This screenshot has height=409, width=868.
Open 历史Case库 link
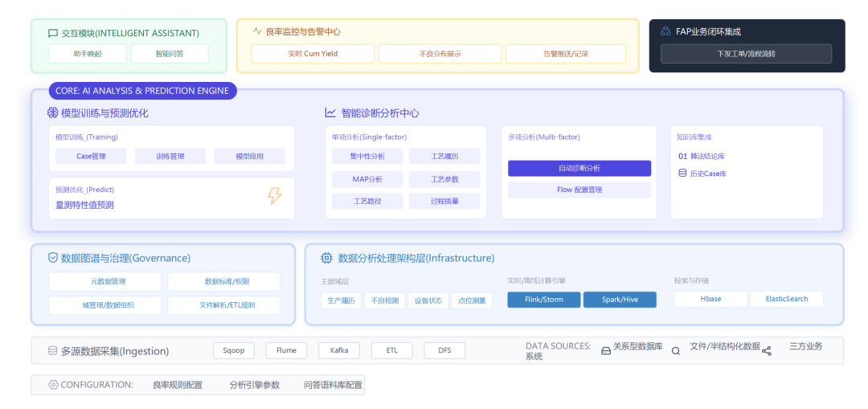pyautogui.click(x=709, y=174)
